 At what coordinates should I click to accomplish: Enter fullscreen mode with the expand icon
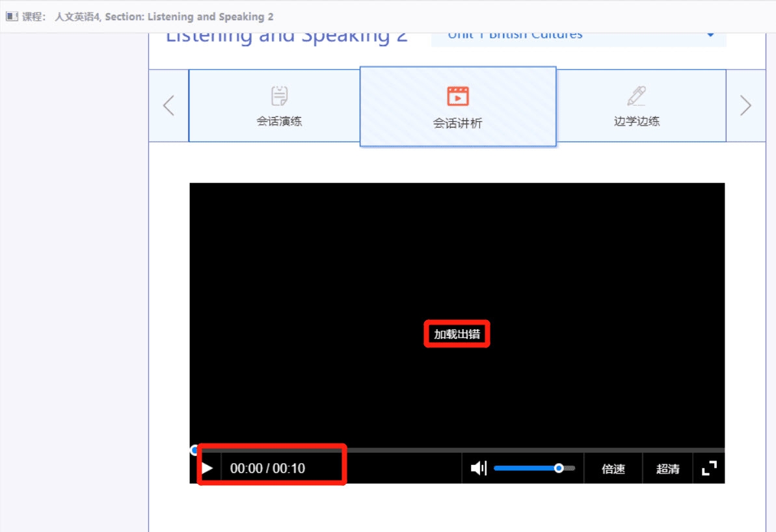point(709,468)
